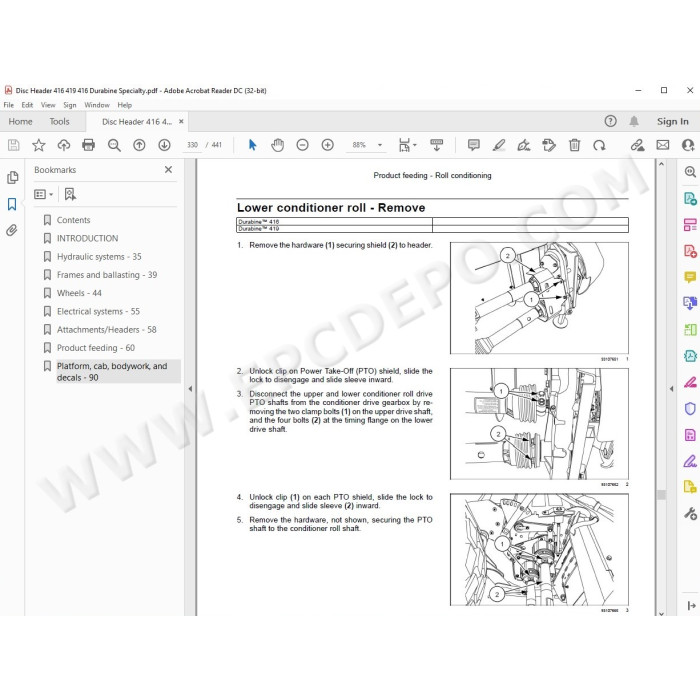Open the Help menu
Image resolution: width=700 pixels, height=700 pixels.
point(125,105)
